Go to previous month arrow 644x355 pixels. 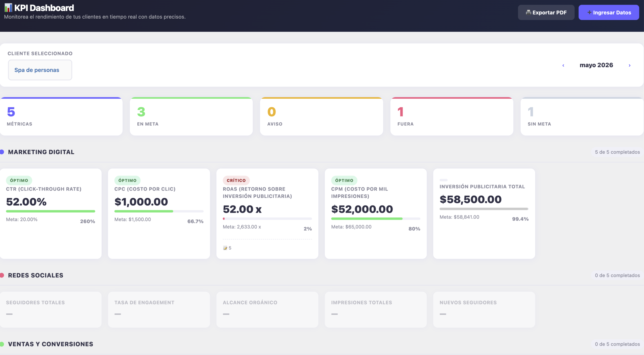pos(563,65)
